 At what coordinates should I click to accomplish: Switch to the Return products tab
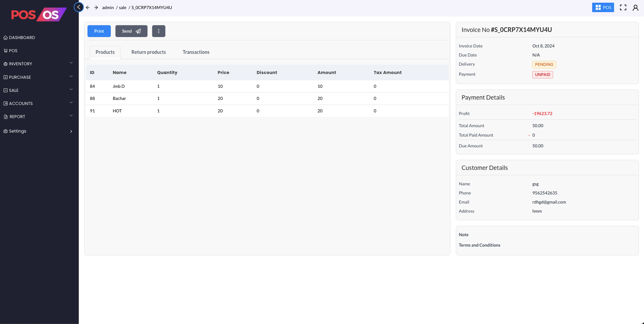(148, 52)
